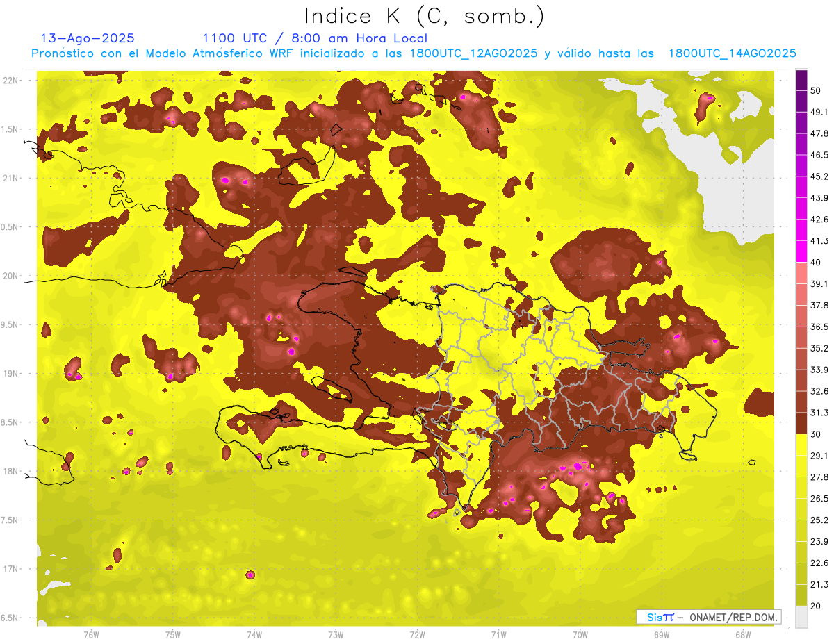Select the "74W" longitude label

pyautogui.click(x=254, y=634)
